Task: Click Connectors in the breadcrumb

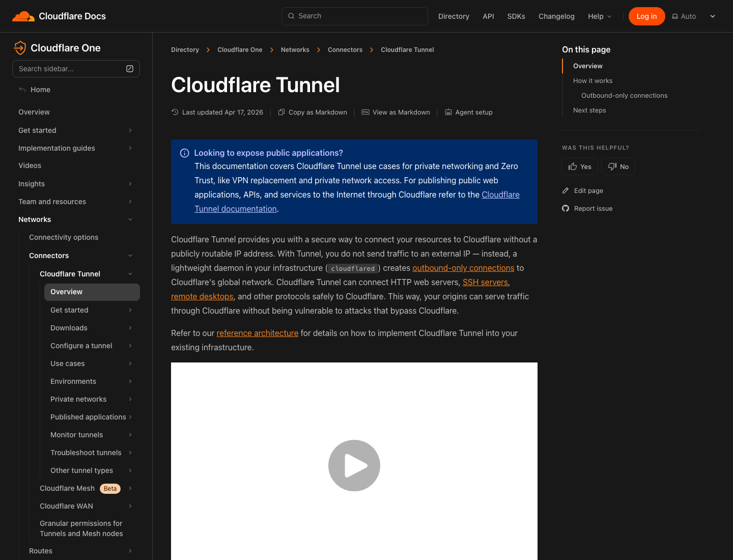Action: (x=345, y=50)
